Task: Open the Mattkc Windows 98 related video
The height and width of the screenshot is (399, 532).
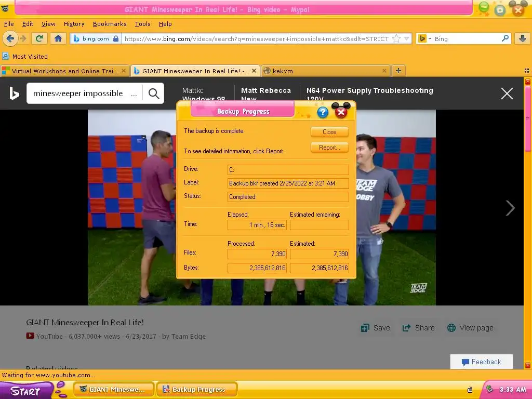Action: click(204, 94)
